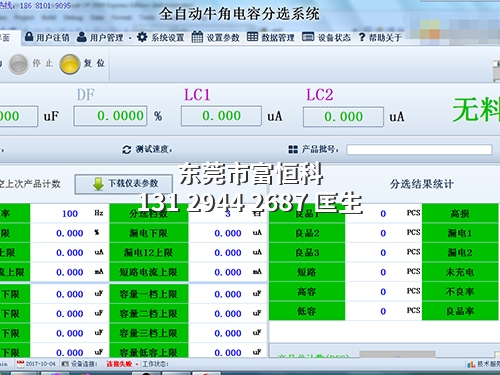The image size is (500, 375).
Task: Open 帮助关于 question mark icon
Action: coord(362,37)
